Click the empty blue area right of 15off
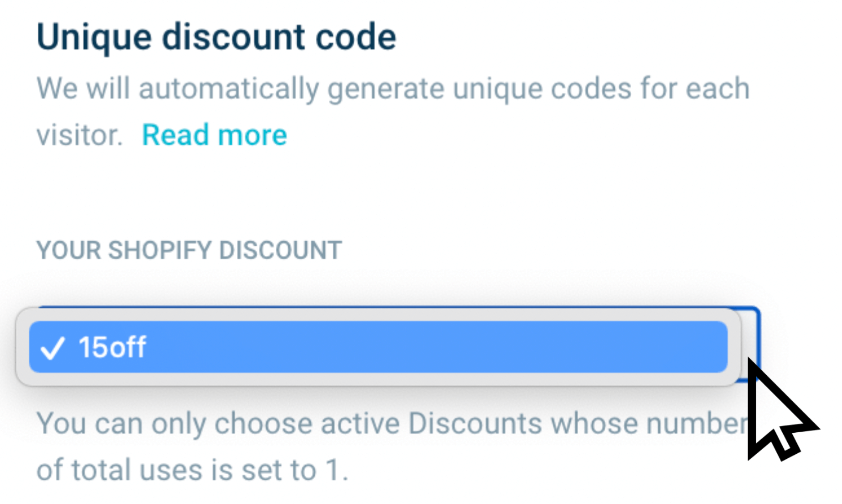This screenshot has height=504, width=842. [441, 347]
